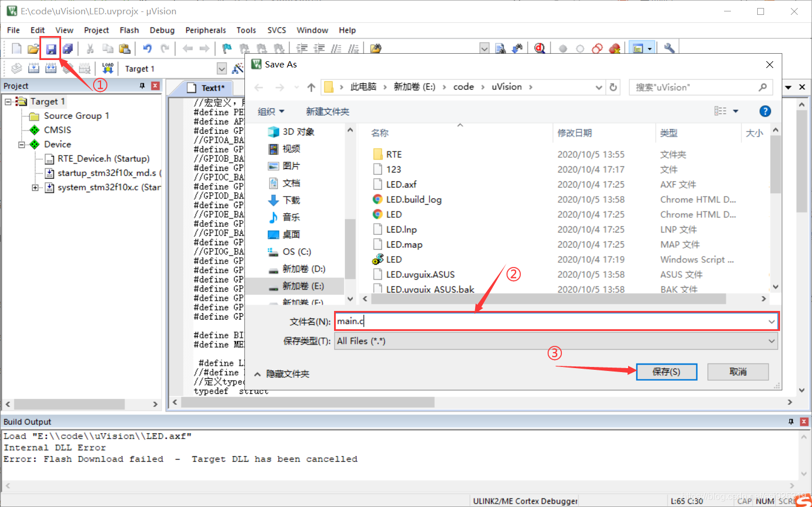Click the 文件名 input containing main.c
Screen dimensions: 812x507
point(557,321)
